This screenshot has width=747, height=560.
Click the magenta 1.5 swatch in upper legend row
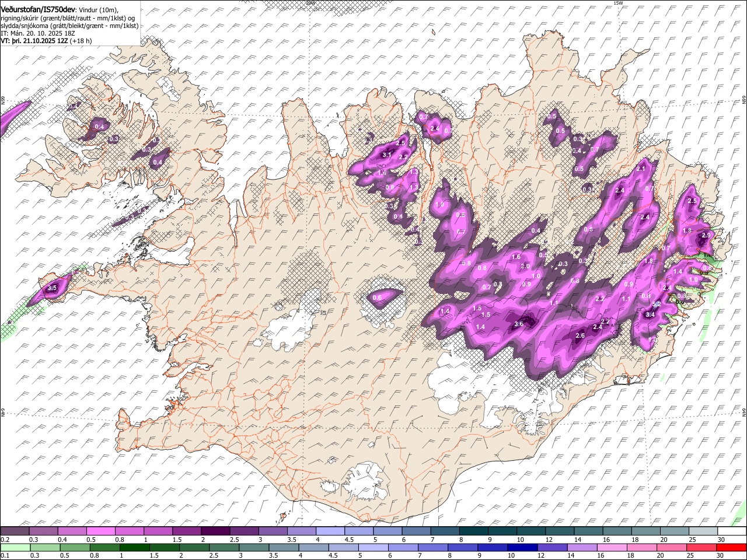coord(186,531)
